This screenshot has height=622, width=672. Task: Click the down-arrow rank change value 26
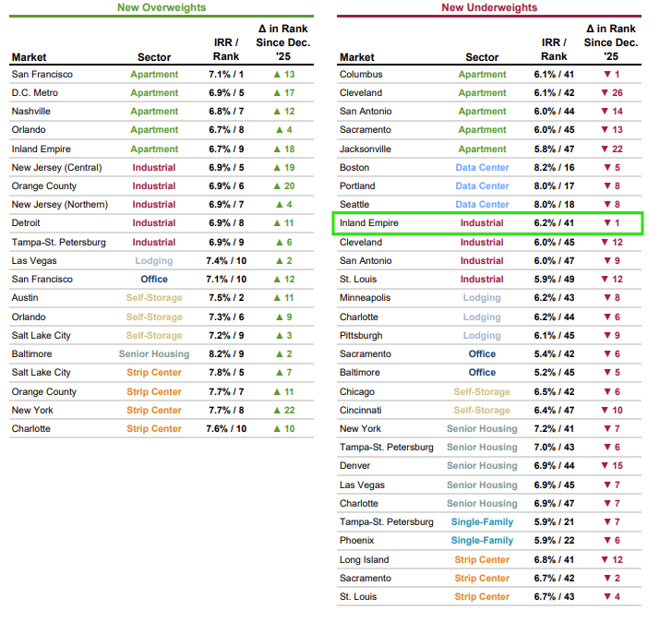[x=612, y=92]
